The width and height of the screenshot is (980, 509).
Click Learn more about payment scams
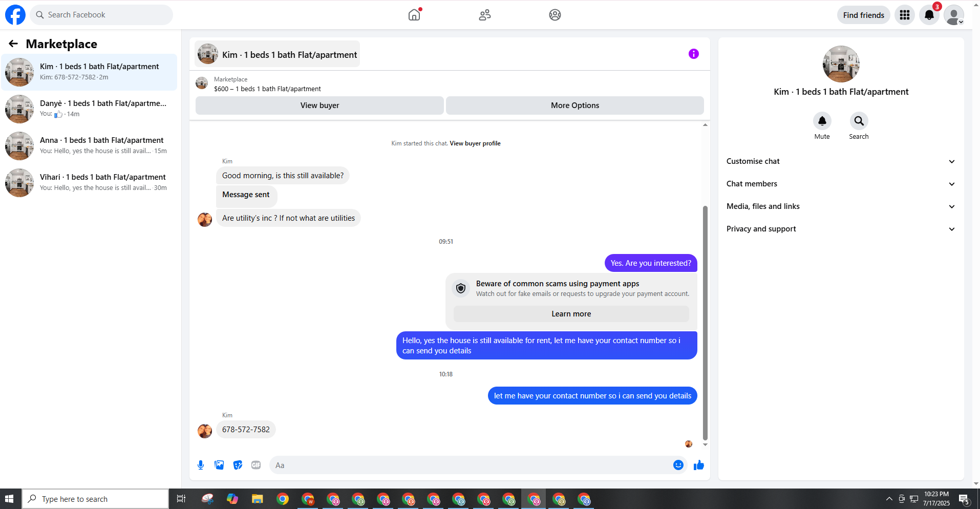pos(571,314)
